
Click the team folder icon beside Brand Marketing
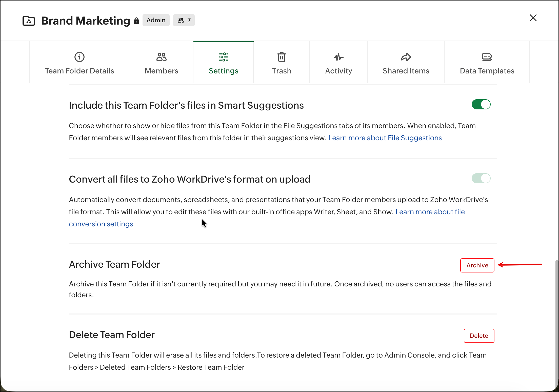(29, 21)
